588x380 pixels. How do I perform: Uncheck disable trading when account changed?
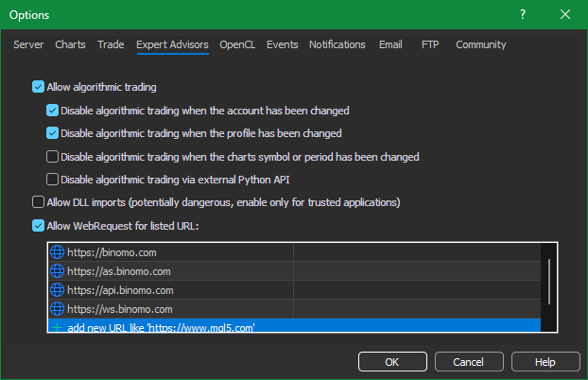coord(52,111)
